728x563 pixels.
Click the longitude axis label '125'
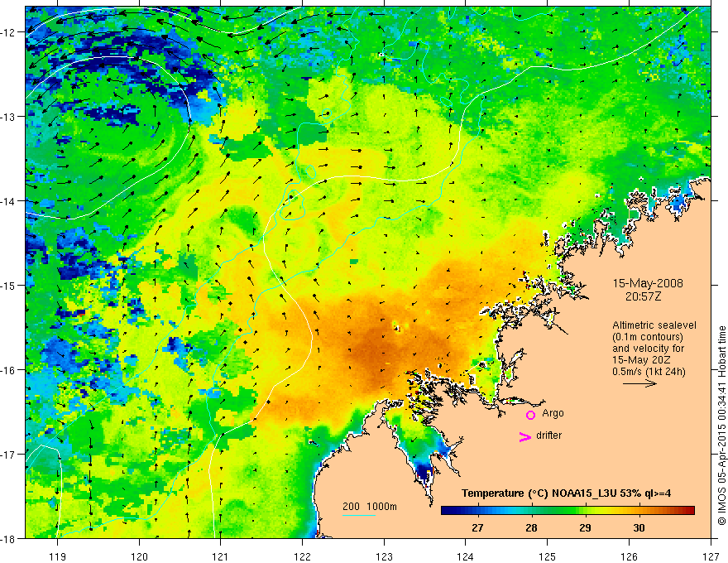(x=548, y=556)
